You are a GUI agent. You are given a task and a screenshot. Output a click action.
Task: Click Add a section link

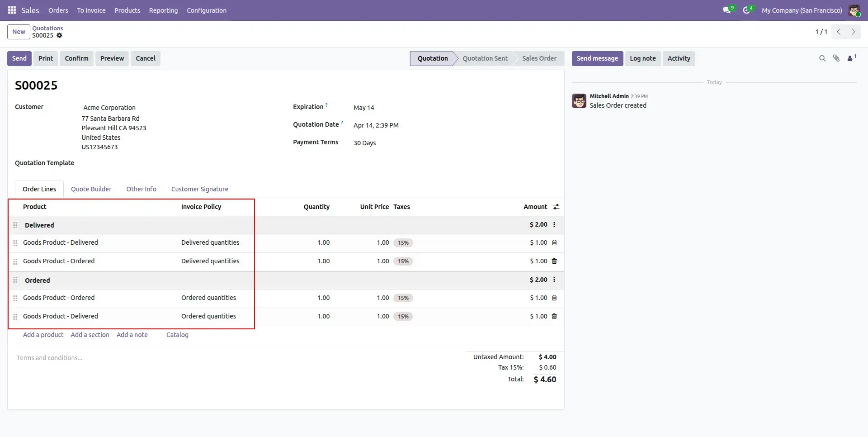[x=90, y=335]
